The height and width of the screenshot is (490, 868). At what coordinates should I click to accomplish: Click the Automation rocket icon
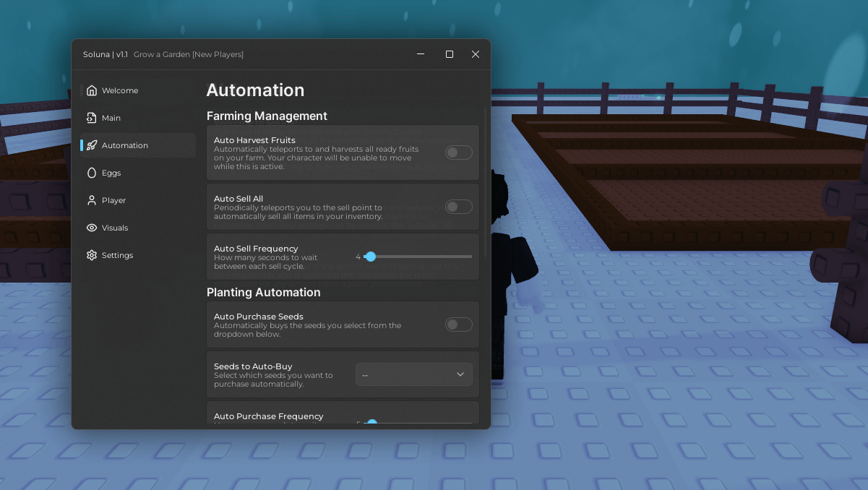click(x=92, y=145)
